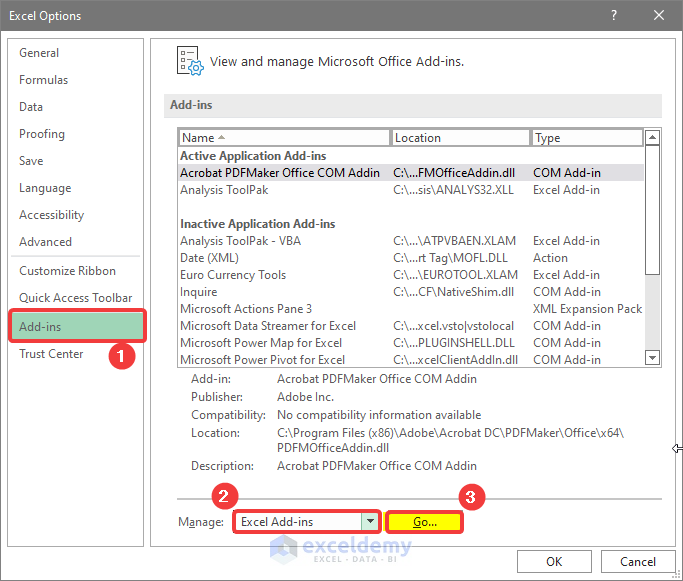Click the Go... button
This screenshot has width=683, height=581.
click(x=424, y=522)
